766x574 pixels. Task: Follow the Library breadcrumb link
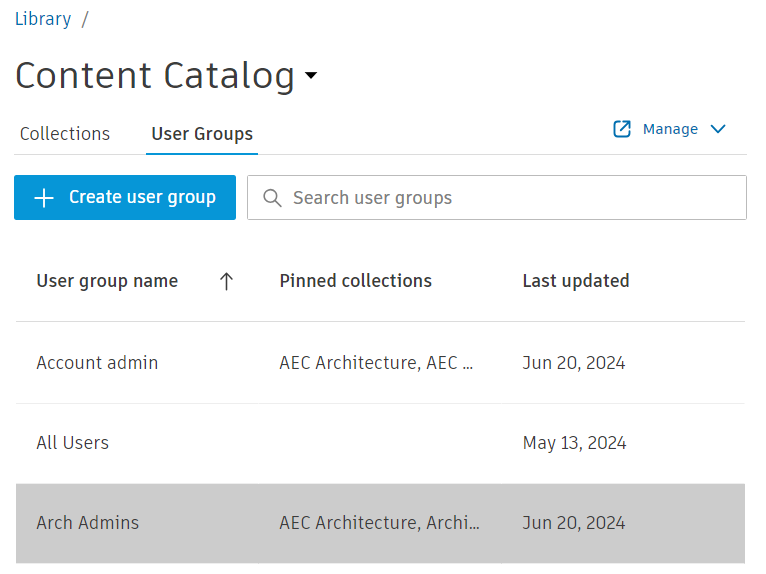coord(43,19)
